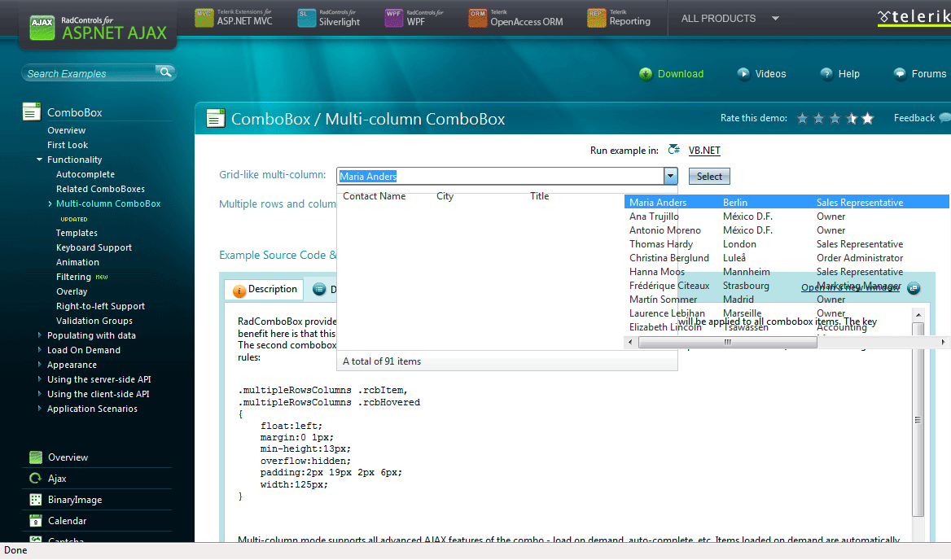Click the Download link text
Screen dimensions: 951x560
coord(681,74)
